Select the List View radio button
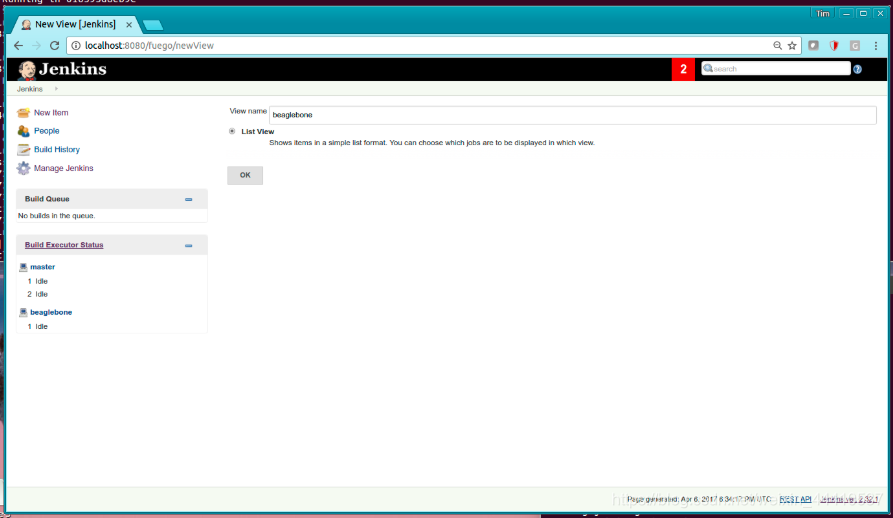893x518 pixels. pos(232,131)
